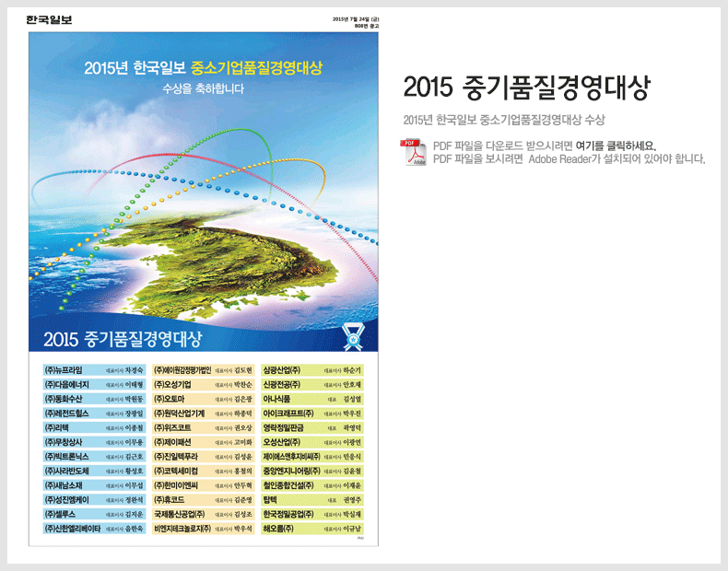This screenshot has height=571, width=728.
Task: Click the date text '2015년 7월 24일'
Action: [351, 19]
